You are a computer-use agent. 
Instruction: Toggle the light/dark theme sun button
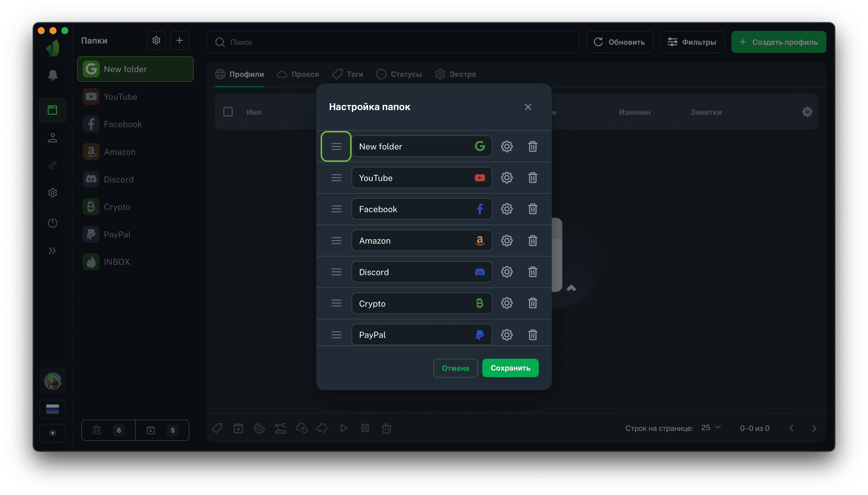pyautogui.click(x=52, y=433)
